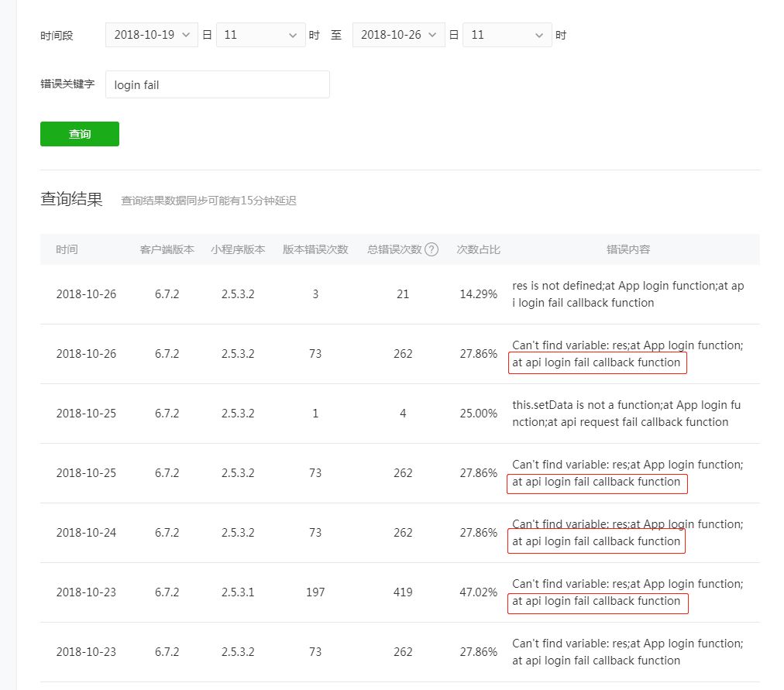Image resolution: width=784 pixels, height=690 pixels.
Task: Click the 次数占比 column header
Action: (479, 249)
